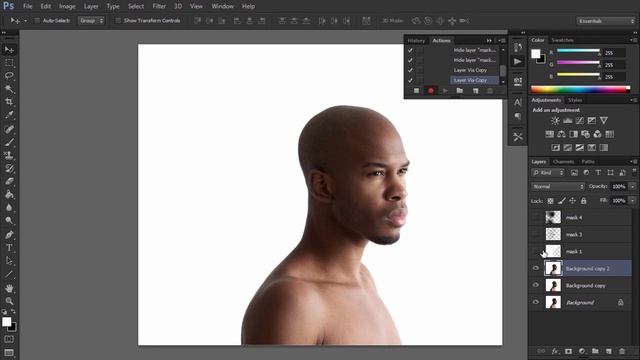This screenshot has height=360, width=640.
Task: Click the foreground color swatch in Color panel
Action: click(536, 53)
